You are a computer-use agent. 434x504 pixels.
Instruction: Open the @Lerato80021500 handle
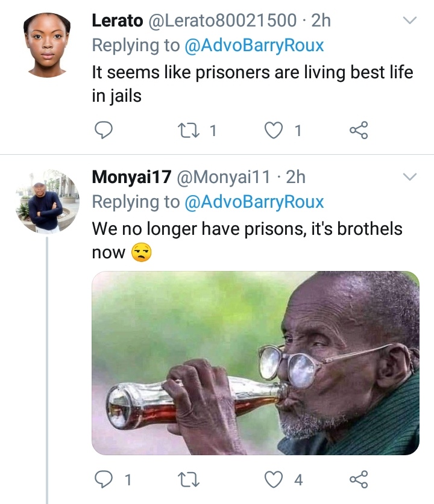point(222,20)
